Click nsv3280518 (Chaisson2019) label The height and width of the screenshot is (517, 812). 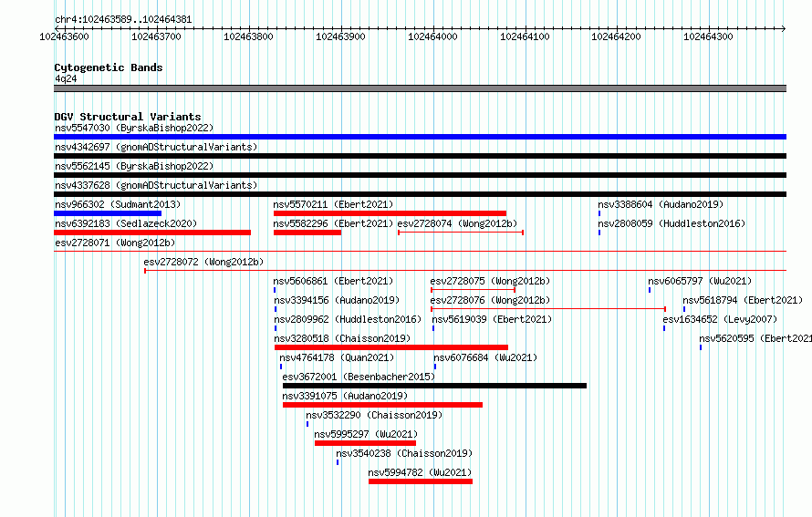342,338
